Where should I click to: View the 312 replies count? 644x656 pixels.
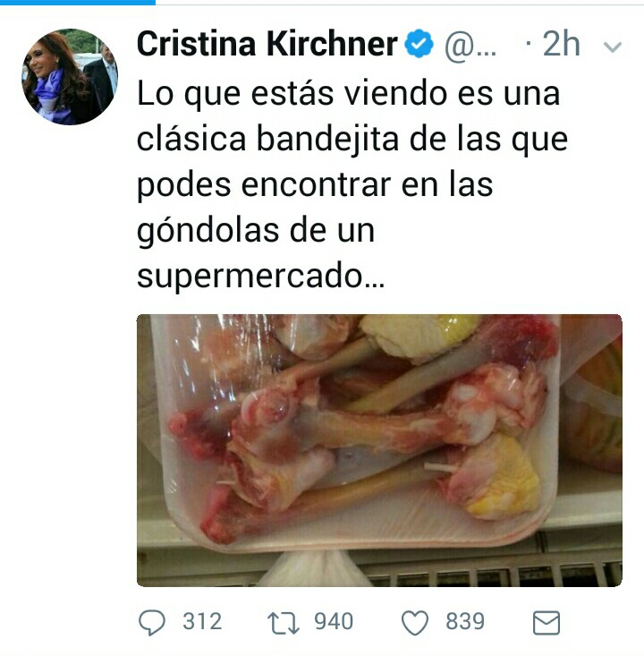pyautogui.click(x=202, y=622)
